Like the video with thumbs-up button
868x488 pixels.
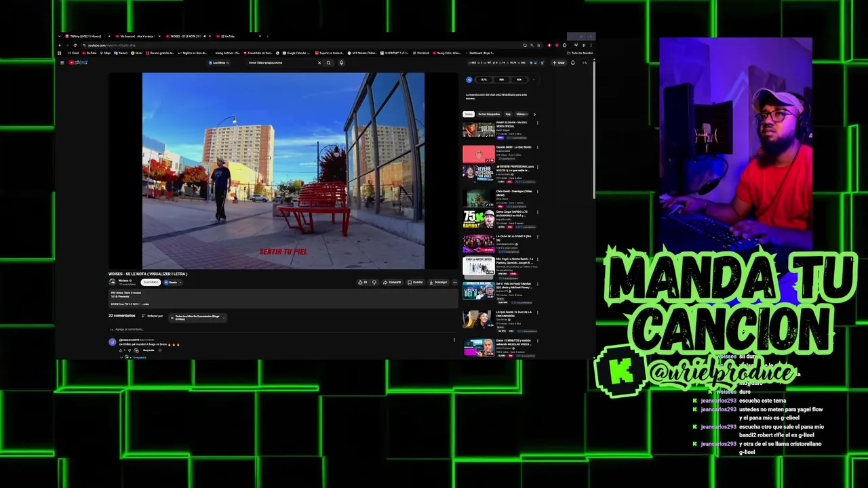pos(363,282)
